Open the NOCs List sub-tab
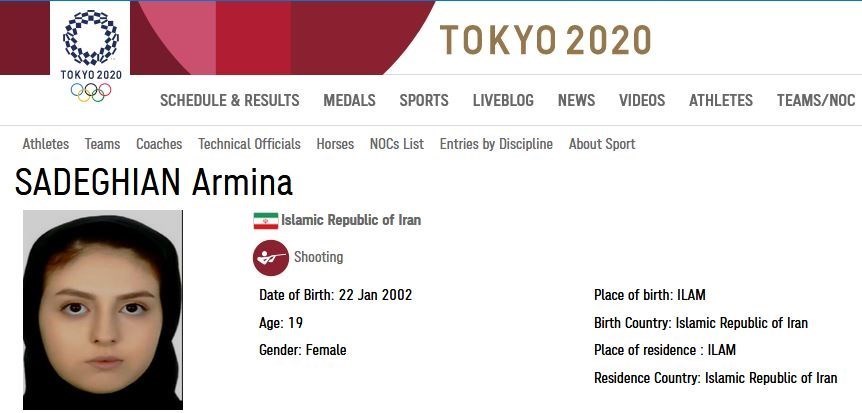The height and width of the screenshot is (413, 862). pos(397,144)
